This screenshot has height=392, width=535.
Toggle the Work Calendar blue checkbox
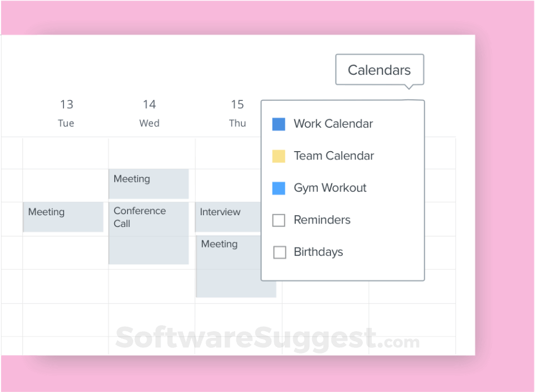click(x=279, y=124)
